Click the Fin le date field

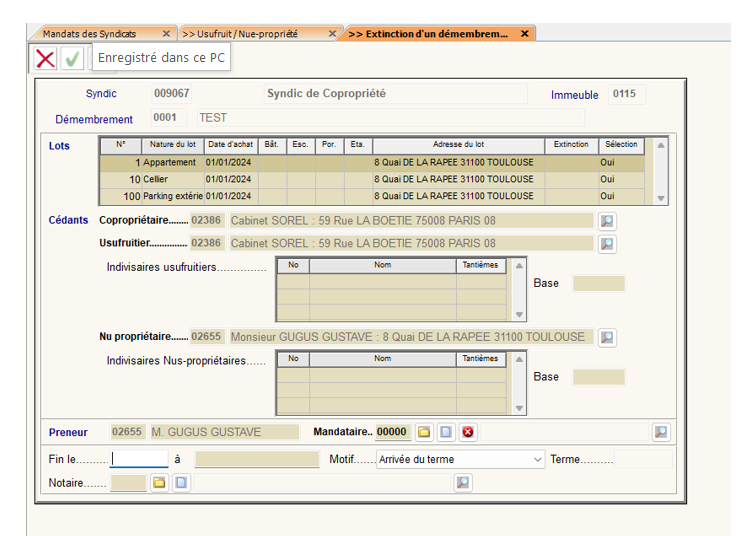(x=140, y=459)
